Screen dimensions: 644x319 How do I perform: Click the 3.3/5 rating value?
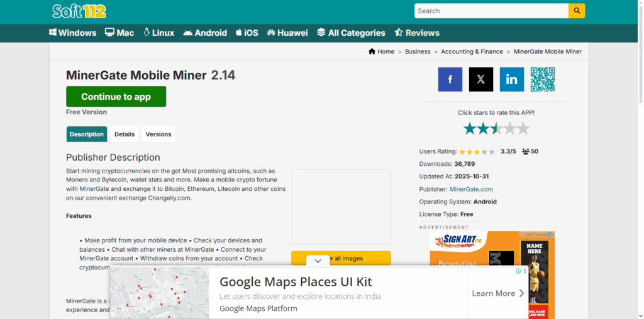point(508,151)
